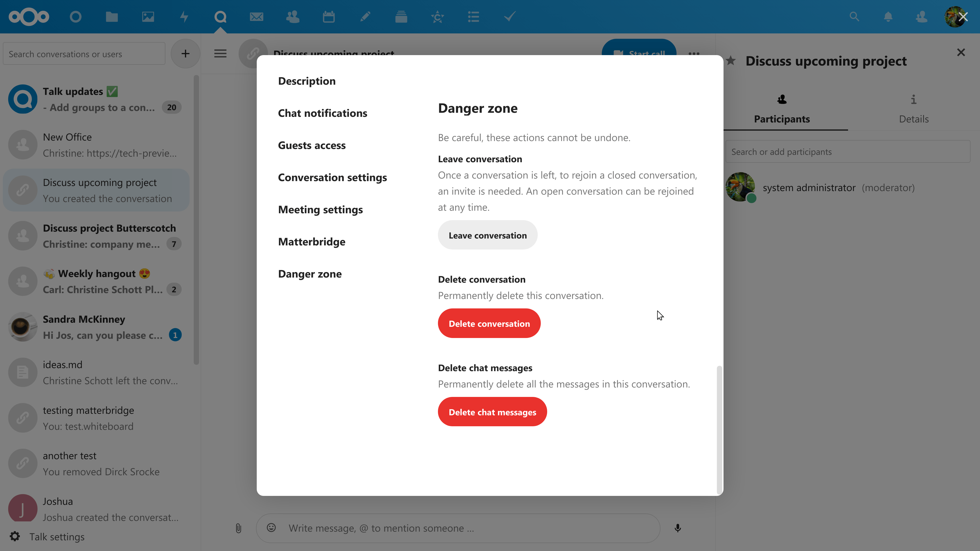Select Meeting settings in dialog navigation
The width and height of the screenshot is (980, 551).
click(x=320, y=209)
